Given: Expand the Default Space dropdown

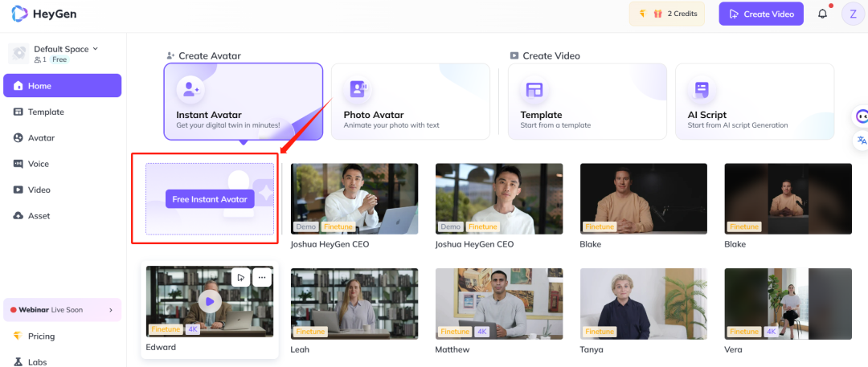Looking at the screenshot, I should [x=95, y=49].
